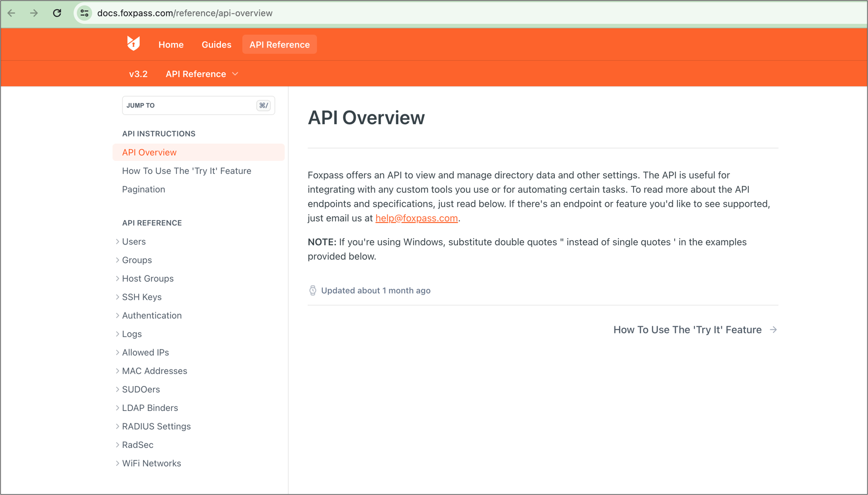This screenshot has width=868, height=495.
Task: Expand the SUDOers chevron
Action: pyautogui.click(x=117, y=390)
